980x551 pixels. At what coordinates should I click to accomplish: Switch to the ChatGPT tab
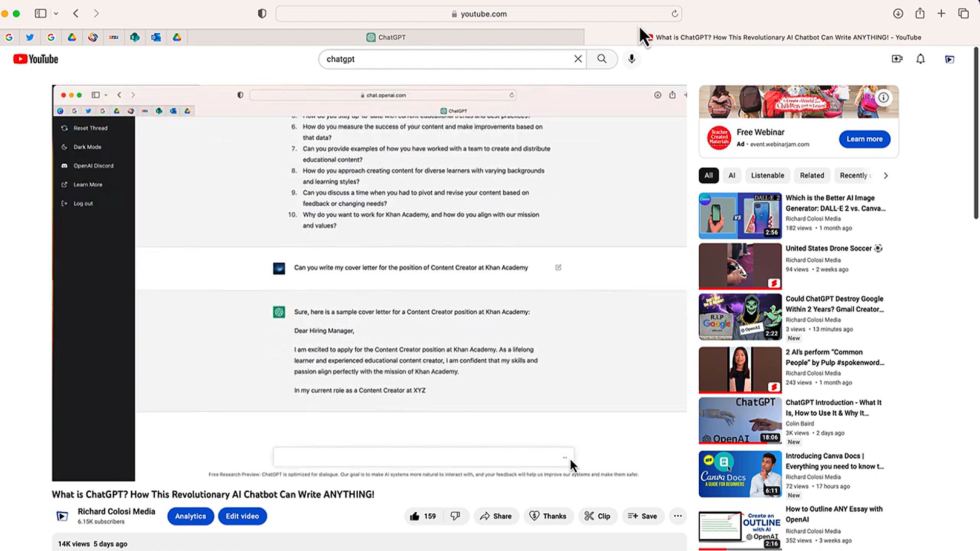386,37
